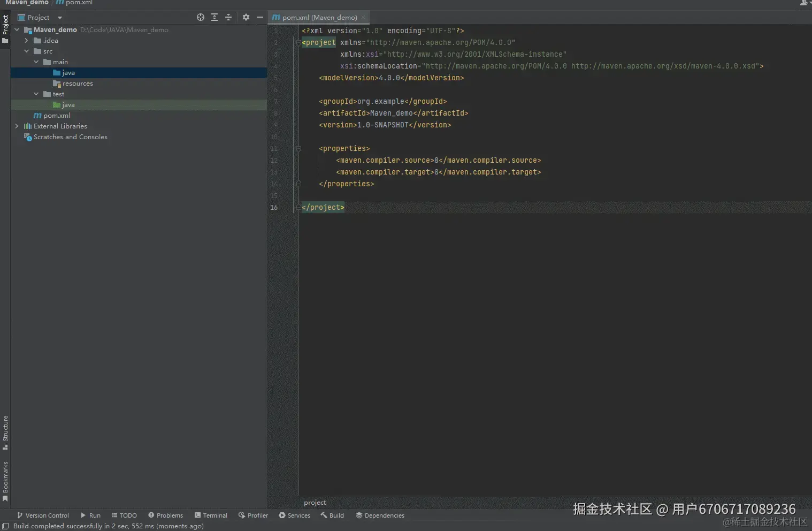Screen dimensions: 812x531
Task: Open the Build tool window
Action: pyautogui.click(x=332, y=515)
